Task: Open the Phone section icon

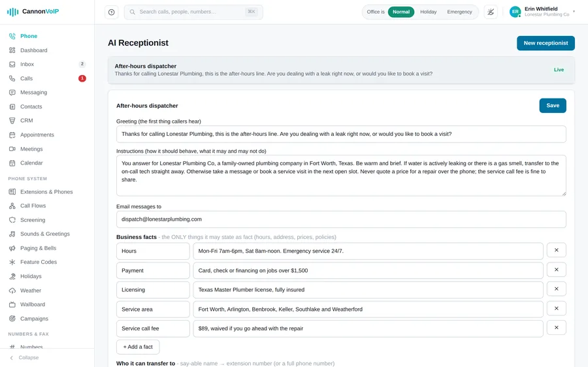Action: 12,36
